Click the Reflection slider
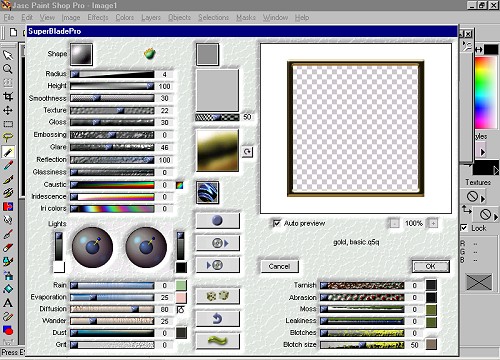 pos(112,160)
